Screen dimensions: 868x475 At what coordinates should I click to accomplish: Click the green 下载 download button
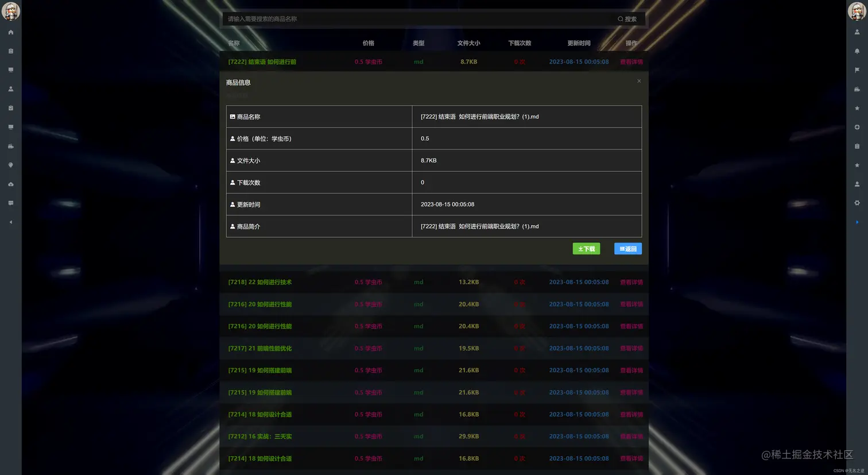click(x=586, y=249)
